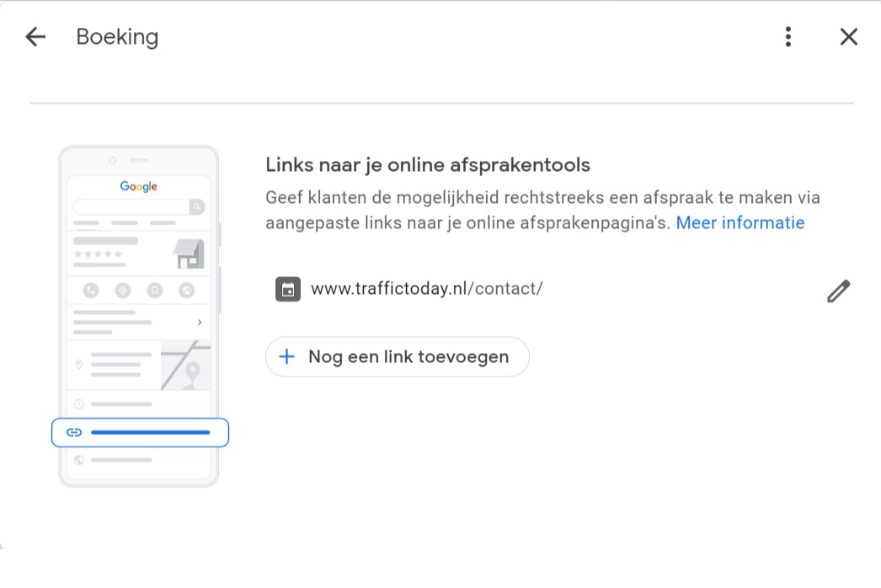Click the Boeking dialog title

(x=117, y=37)
